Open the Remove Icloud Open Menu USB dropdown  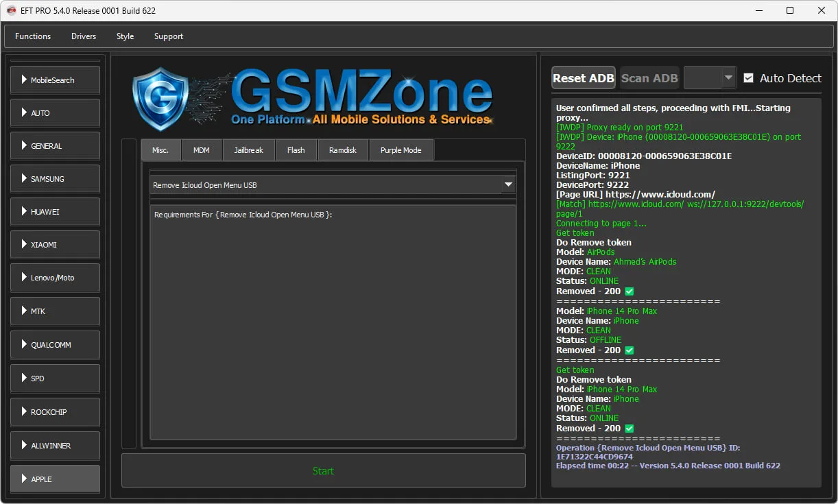pyautogui.click(x=508, y=184)
